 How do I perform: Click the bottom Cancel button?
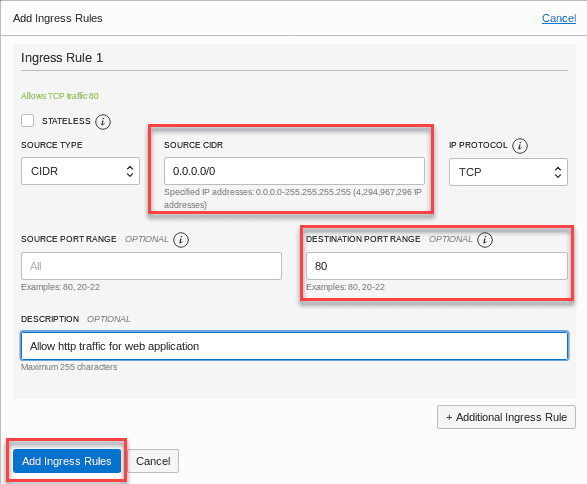(153, 461)
